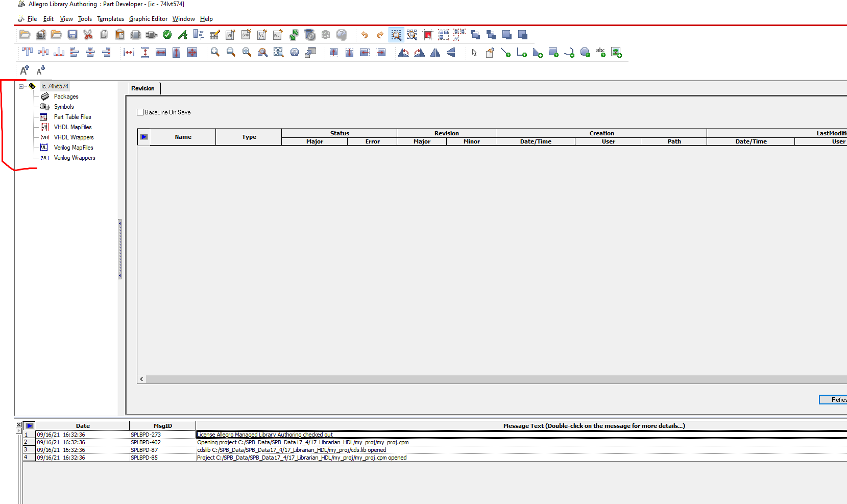Screen dimensions: 847x504
Task: Select VHDL MapFiles tree item
Action: (x=73, y=127)
